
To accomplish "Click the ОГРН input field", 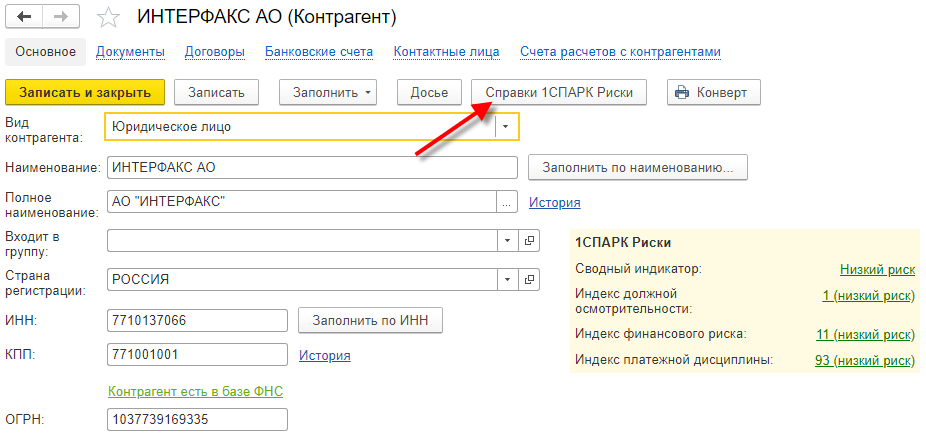I will tap(197, 420).
